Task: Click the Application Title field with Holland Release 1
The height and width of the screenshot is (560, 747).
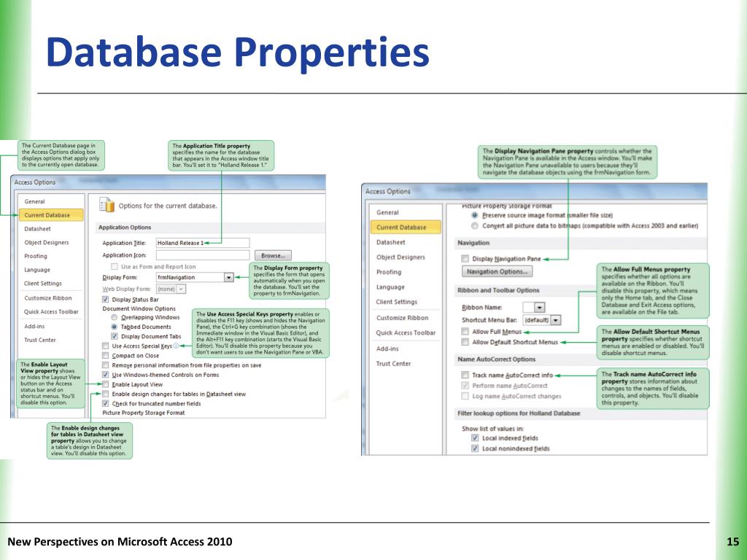Action: (203, 243)
